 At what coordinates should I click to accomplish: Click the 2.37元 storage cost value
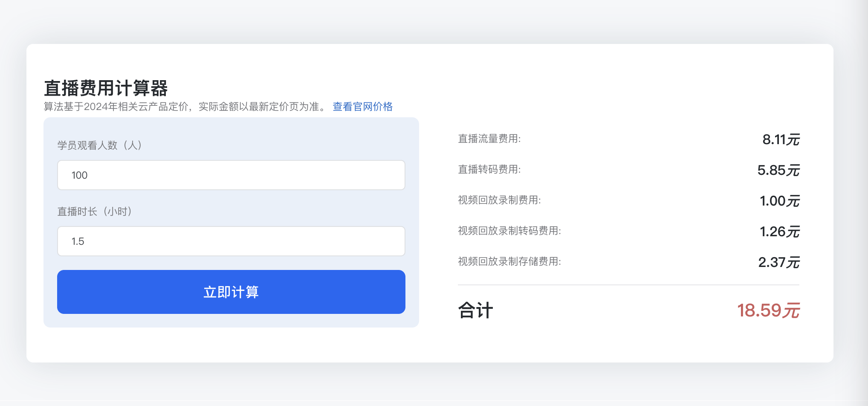click(778, 262)
